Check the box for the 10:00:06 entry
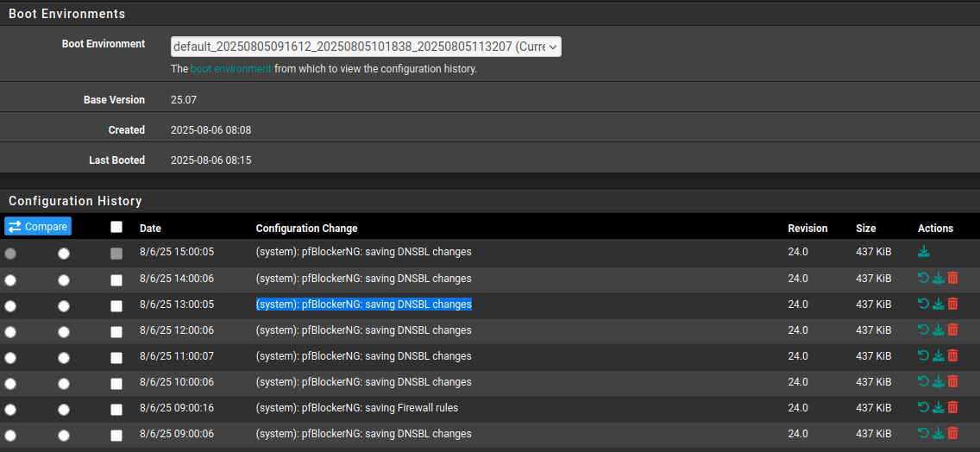Image resolution: width=980 pixels, height=452 pixels. [x=116, y=384]
